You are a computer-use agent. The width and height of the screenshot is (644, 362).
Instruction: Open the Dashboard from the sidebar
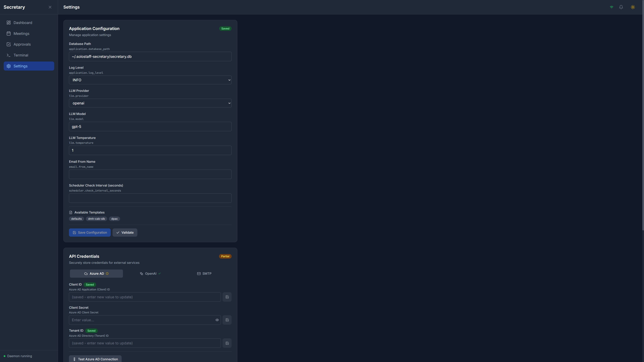[23, 22]
